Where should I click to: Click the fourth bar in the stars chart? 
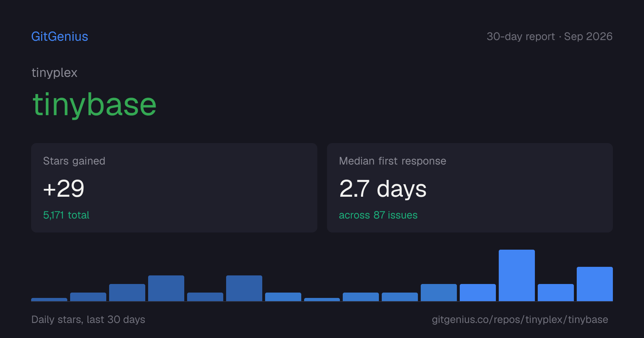[x=166, y=288]
